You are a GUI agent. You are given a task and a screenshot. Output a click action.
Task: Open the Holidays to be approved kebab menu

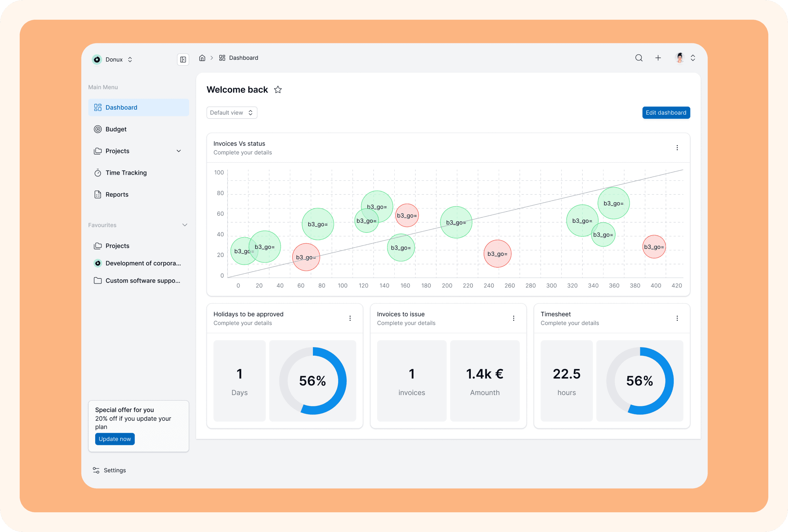[x=350, y=319]
